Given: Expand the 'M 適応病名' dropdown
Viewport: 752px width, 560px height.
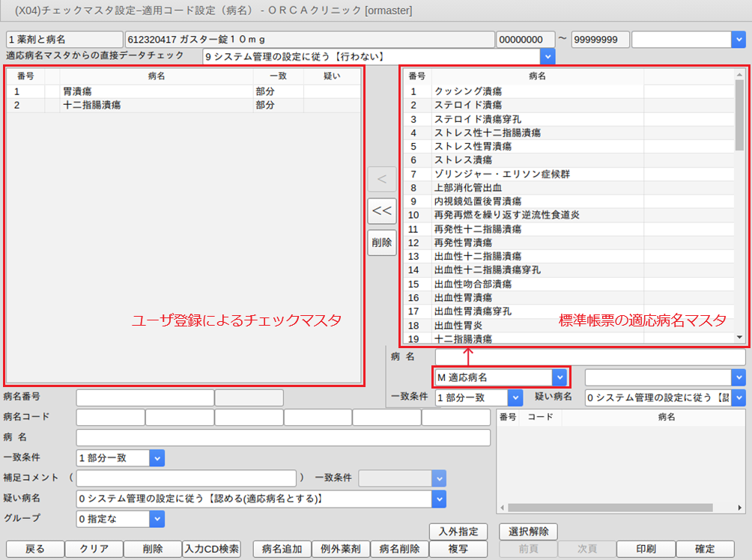Looking at the screenshot, I should [559, 377].
